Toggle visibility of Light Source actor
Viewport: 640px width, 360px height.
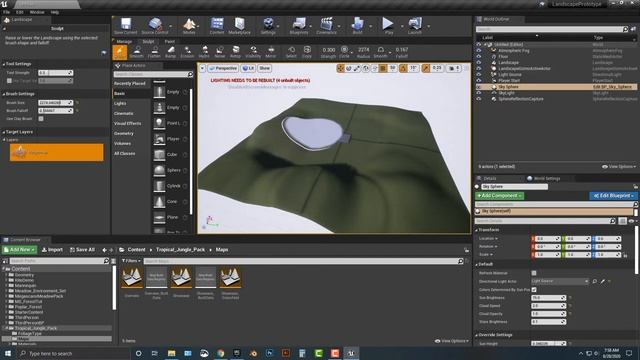pos(479,75)
